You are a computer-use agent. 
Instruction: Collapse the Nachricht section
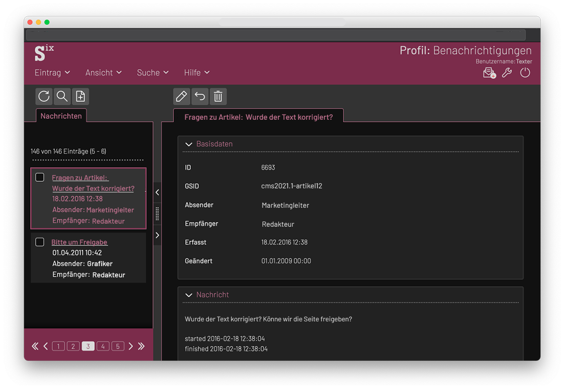(188, 295)
